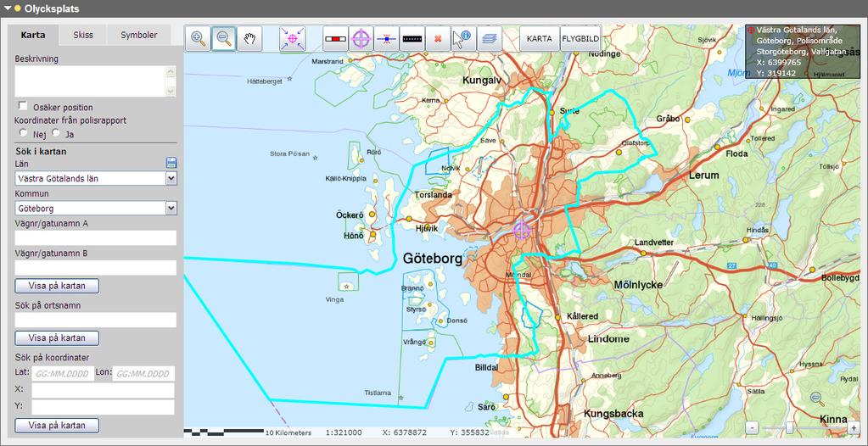Click the Vinga label on the map
Viewport: 868px width, 446px height.
(334, 299)
